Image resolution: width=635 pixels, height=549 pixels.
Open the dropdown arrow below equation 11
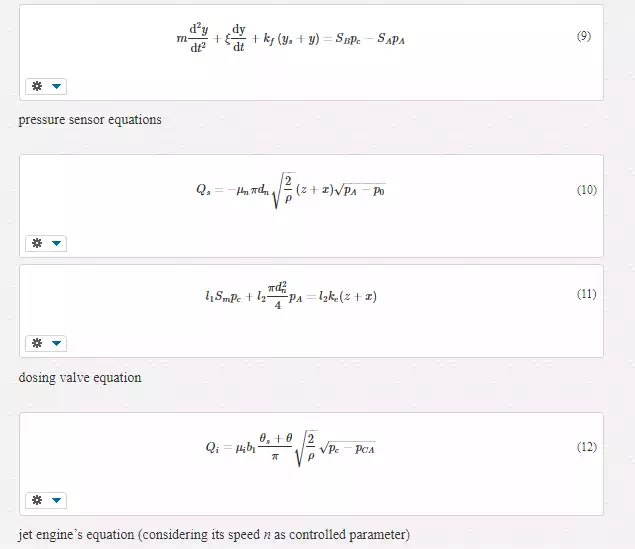(56, 343)
